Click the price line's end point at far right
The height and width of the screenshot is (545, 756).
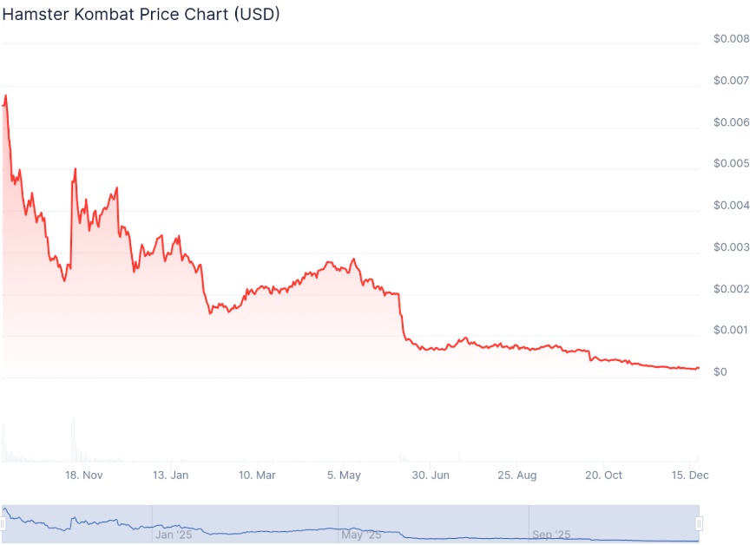(x=698, y=369)
